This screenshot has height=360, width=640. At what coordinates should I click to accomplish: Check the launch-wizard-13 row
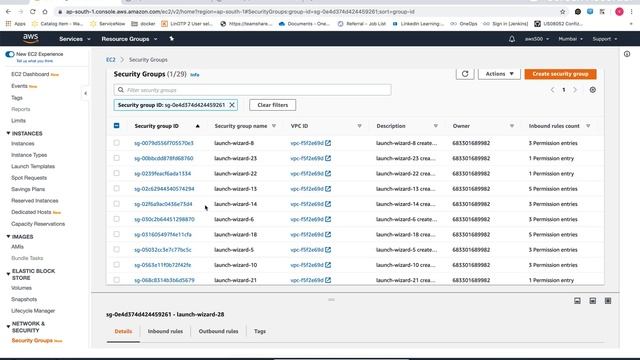(117, 189)
